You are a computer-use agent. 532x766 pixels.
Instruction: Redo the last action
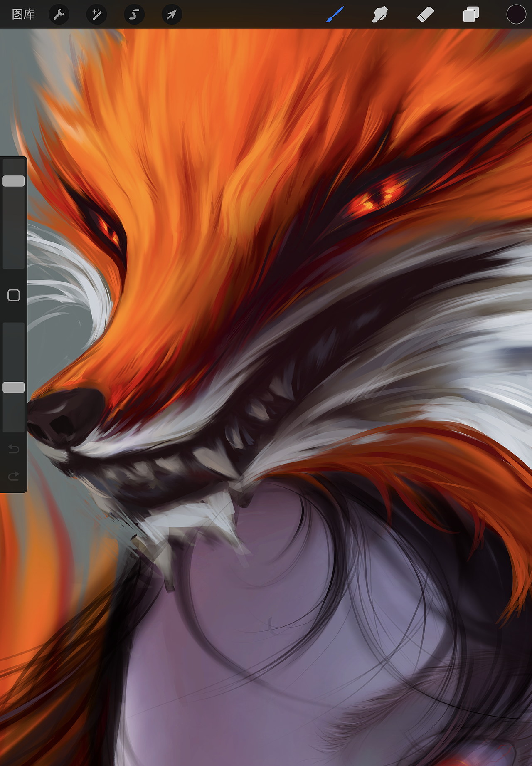click(14, 476)
